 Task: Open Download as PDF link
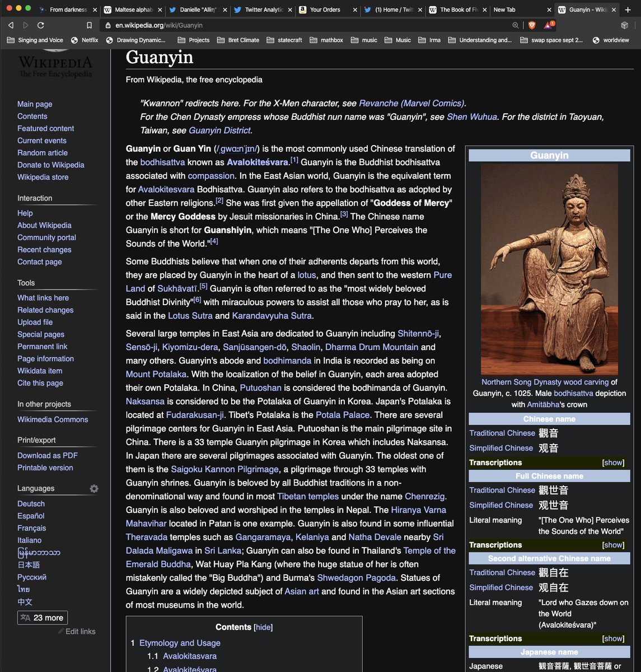pyautogui.click(x=48, y=456)
